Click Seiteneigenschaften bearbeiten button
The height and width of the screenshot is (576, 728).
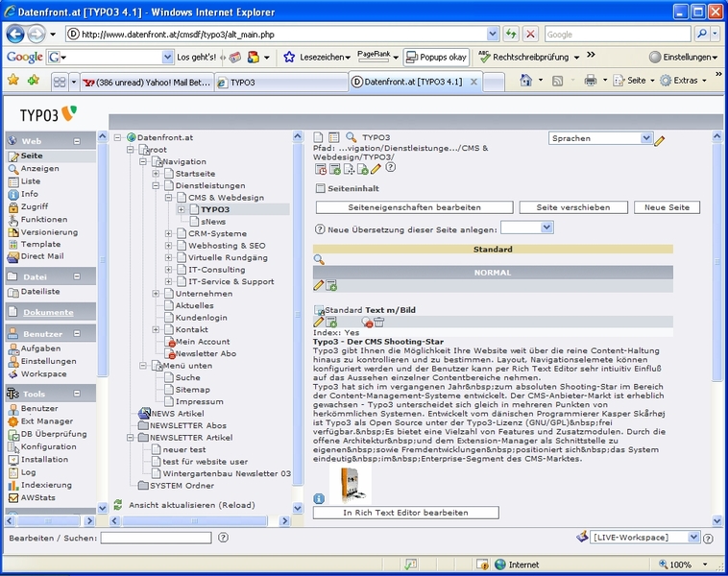pos(415,207)
